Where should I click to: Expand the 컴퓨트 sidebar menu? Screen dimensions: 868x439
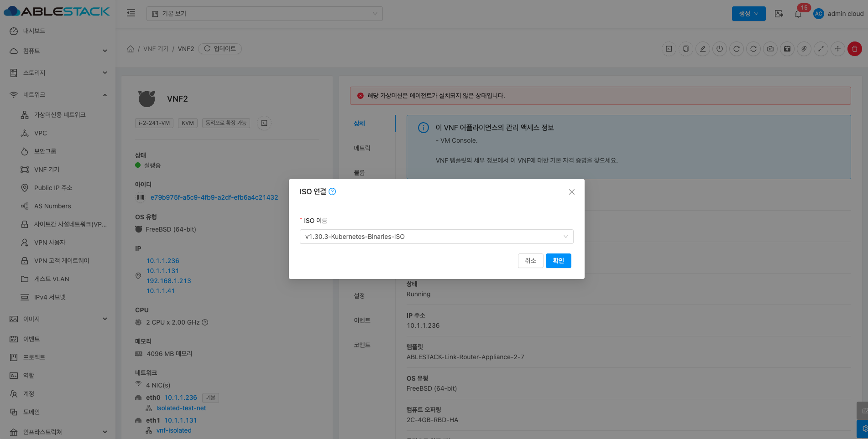tap(58, 51)
